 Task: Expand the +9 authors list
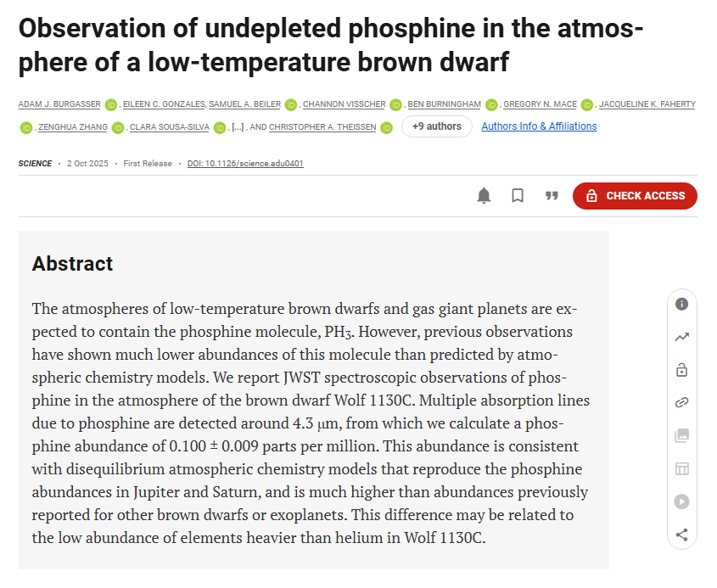436,126
